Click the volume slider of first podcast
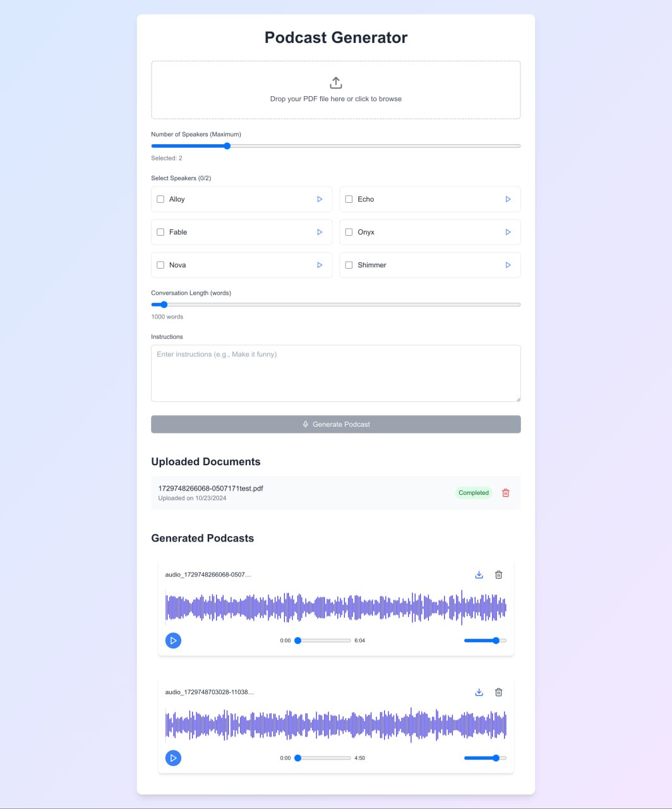This screenshot has height=809, width=672. tap(484, 640)
